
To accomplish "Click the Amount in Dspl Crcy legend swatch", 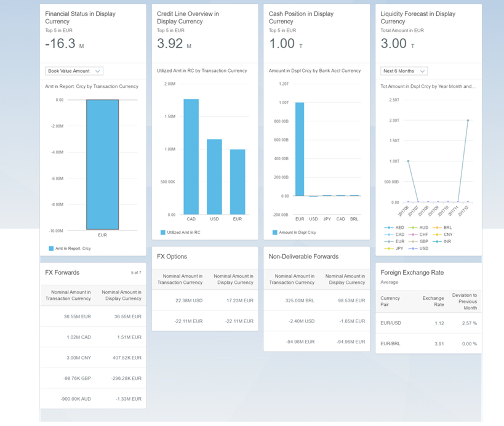I will 274,233.
